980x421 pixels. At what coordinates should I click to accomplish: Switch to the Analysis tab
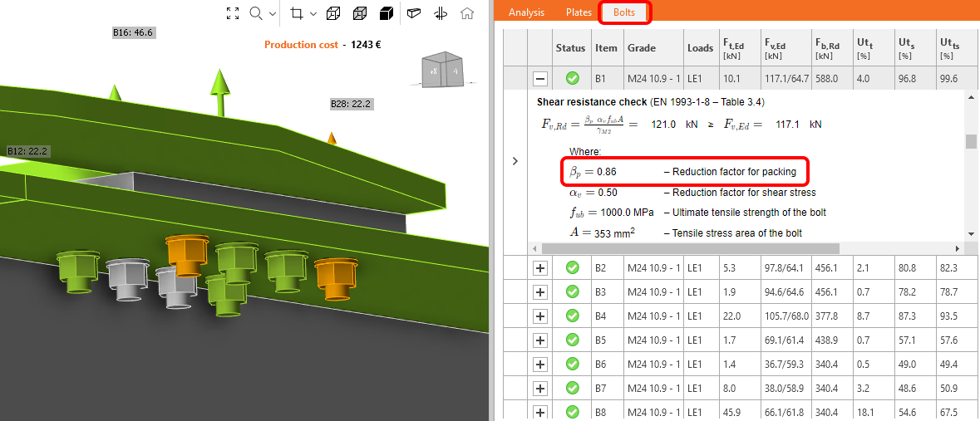tap(526, 12)
